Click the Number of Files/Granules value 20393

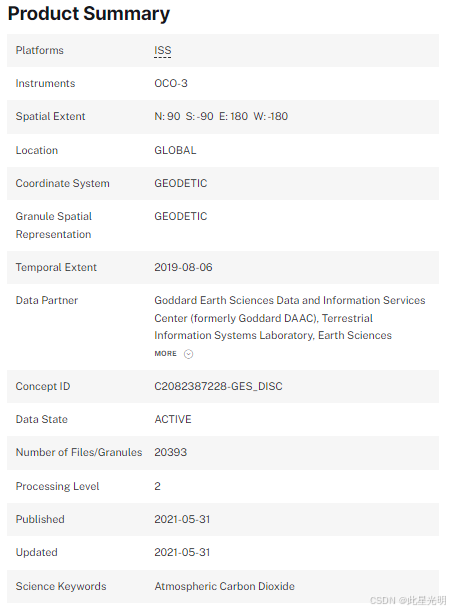(x=171, y=452)
